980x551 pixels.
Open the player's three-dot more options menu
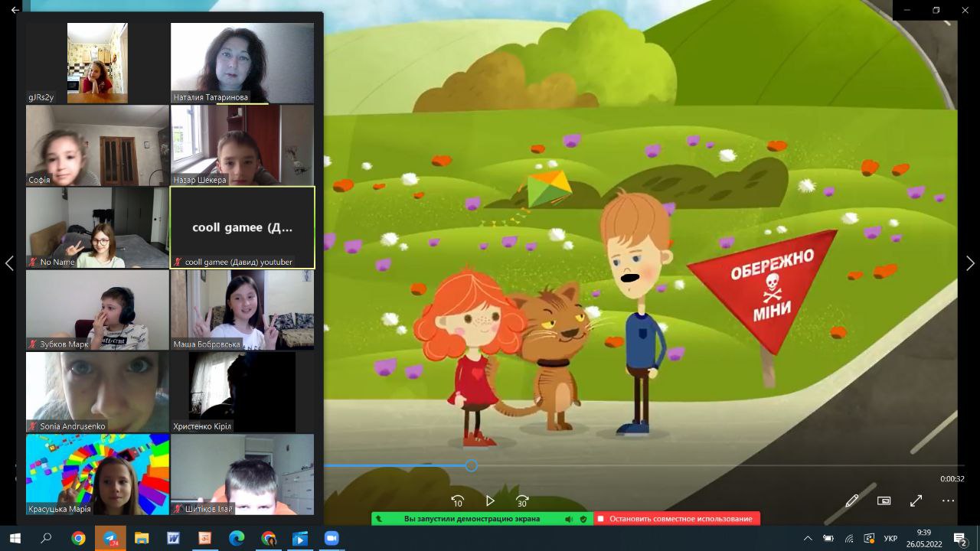pyautogui.click(x=948, y=500)
